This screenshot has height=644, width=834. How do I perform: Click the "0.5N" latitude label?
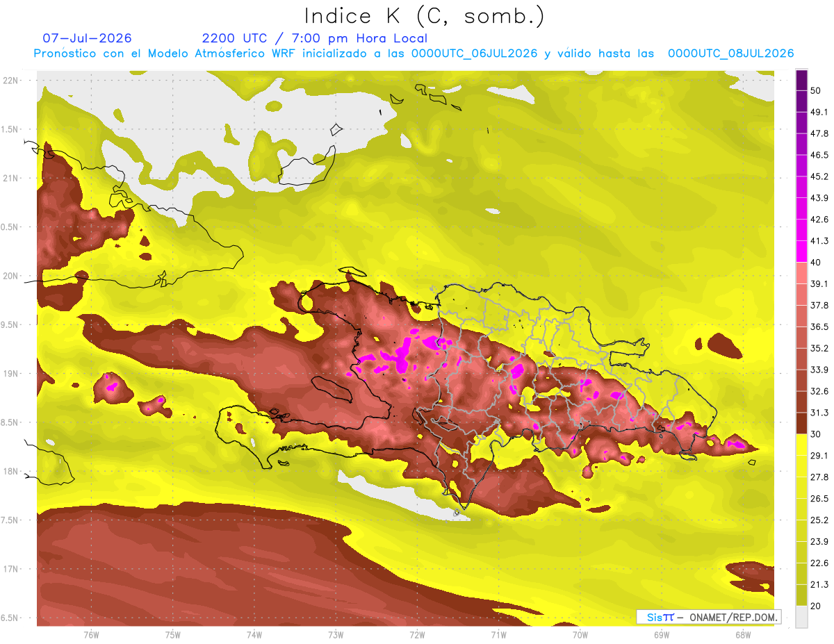click(x=10, y=227)
